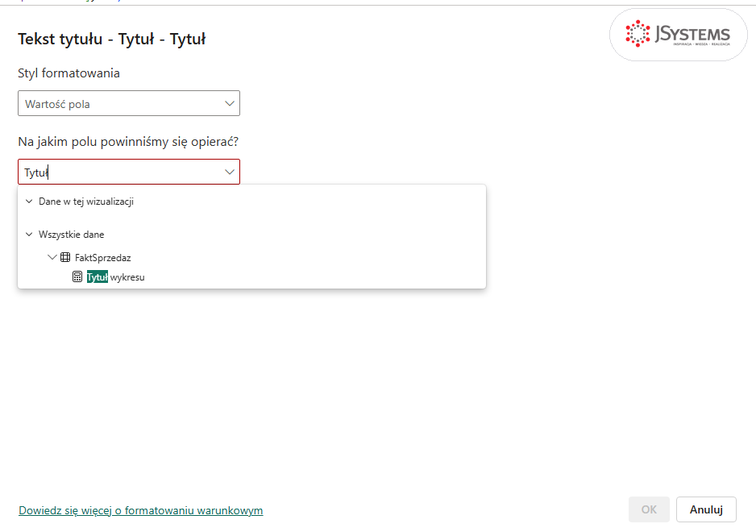Select the Tytuł wykresu measure

116,277
